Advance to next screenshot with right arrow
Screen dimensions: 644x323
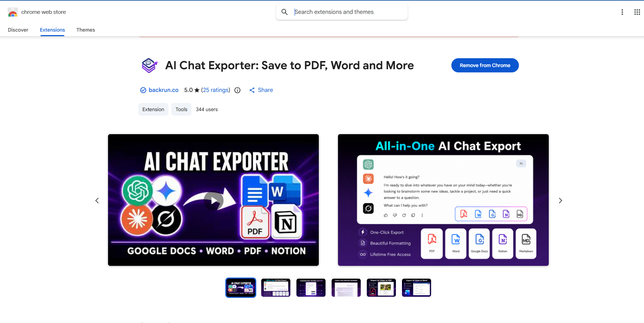[x=560, y=201]
